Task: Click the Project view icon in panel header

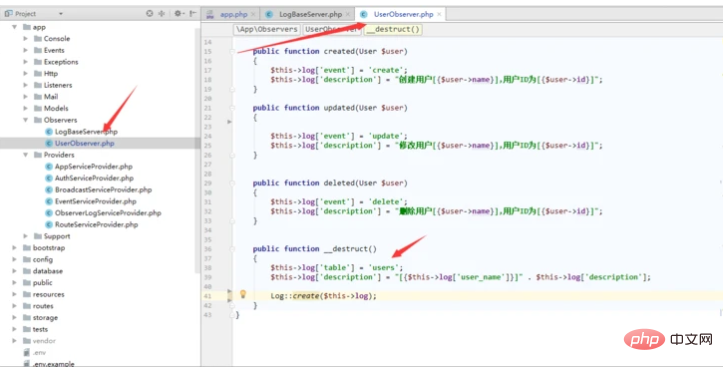Action: pyautogui.click(x=8, y=13)
